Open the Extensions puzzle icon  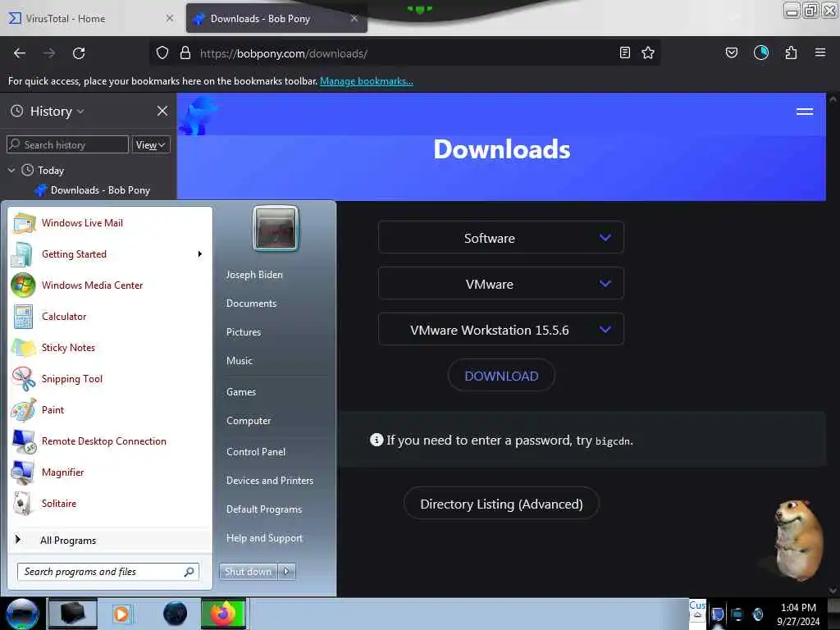791,53
